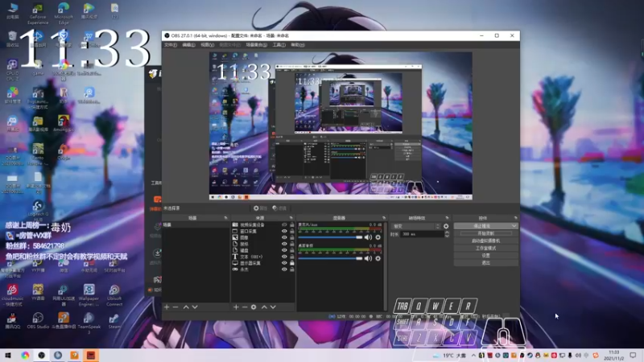This screenshot has width=644, height=362.
Task: Toggle visibility of 视频采集设备 source
Action: click(284, 225)
